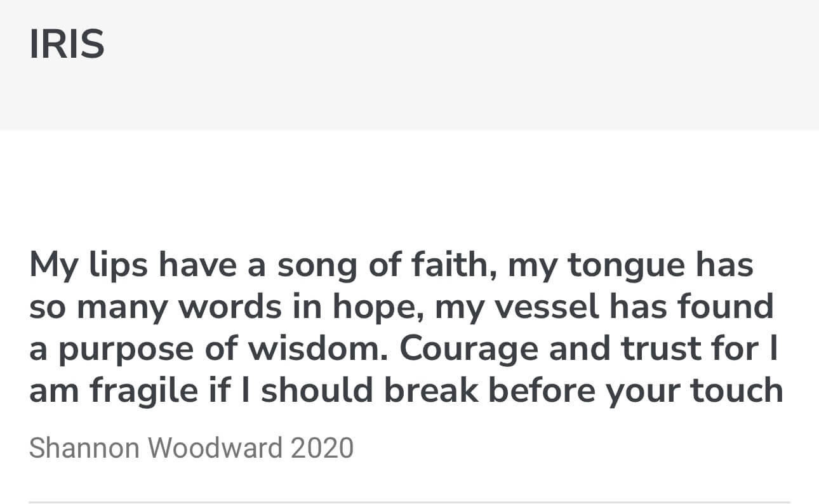
Task: Click the name "Woodward" in the byline
Action: (215, 448)
